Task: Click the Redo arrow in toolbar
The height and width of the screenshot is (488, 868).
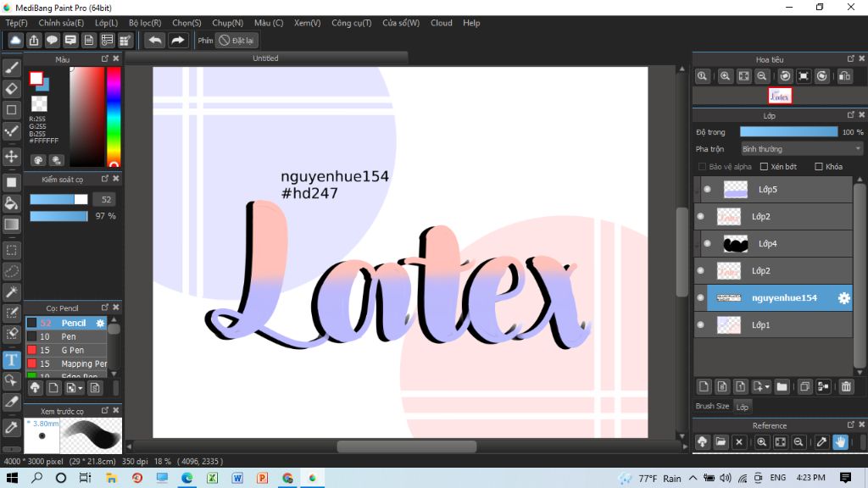Action: (x=178, y=41)
